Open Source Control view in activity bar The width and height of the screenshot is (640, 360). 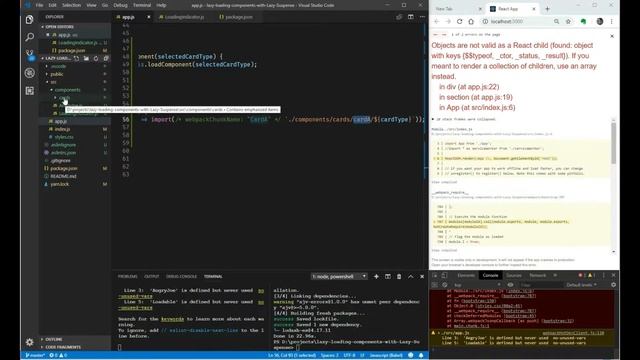coord(29,55)
